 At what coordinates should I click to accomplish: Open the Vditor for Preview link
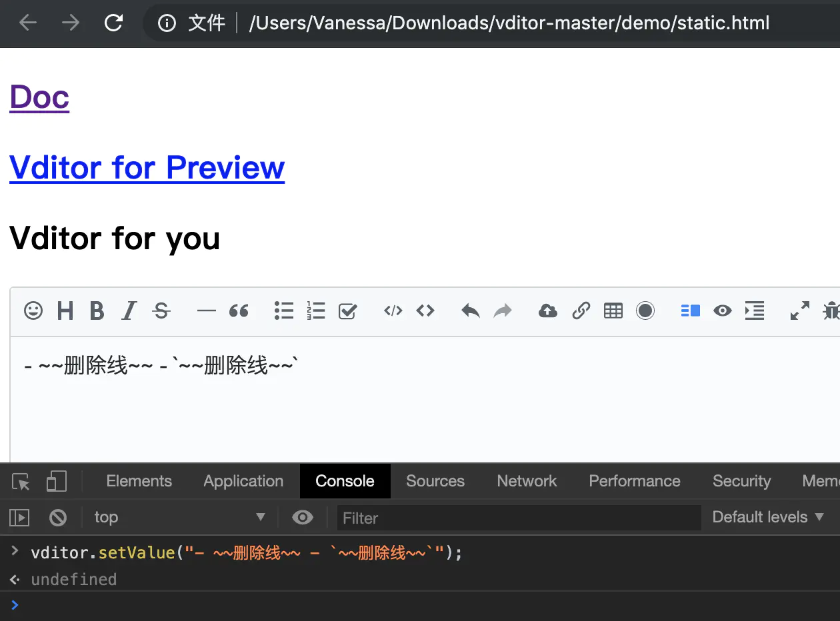pyautogui.click(x=147, y=167)
